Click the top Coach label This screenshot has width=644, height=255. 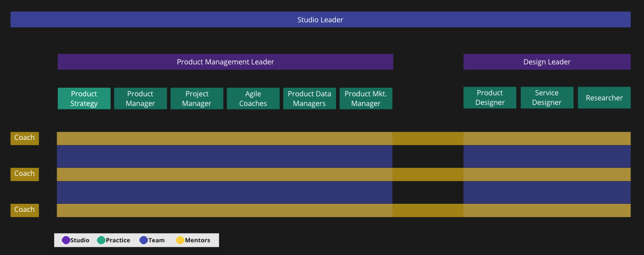pos(25,138)
